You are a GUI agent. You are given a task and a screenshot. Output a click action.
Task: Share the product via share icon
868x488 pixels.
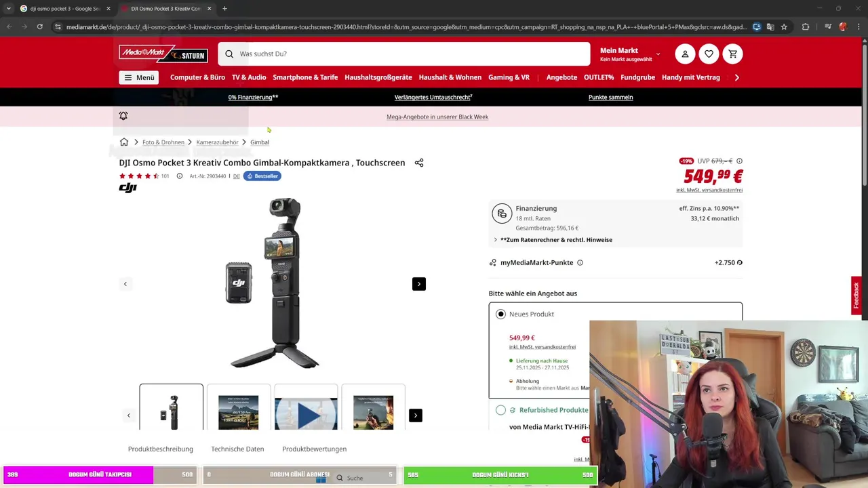(x=419, y=163)
